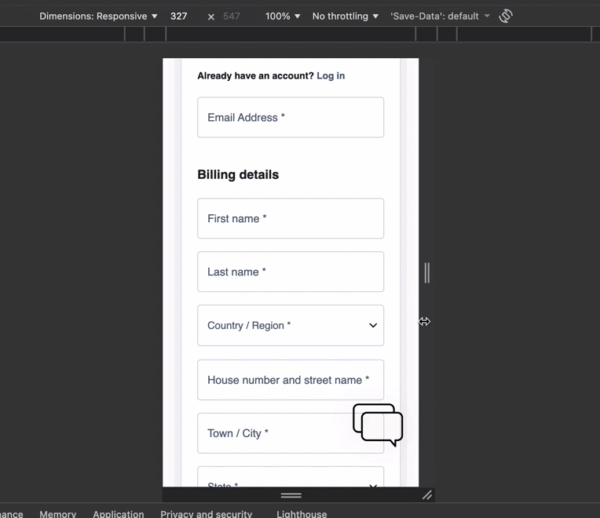Image resolution: width=600 pixels, height=518 pixels.
Task: Click the Already have an account? text
Action: 255,76
